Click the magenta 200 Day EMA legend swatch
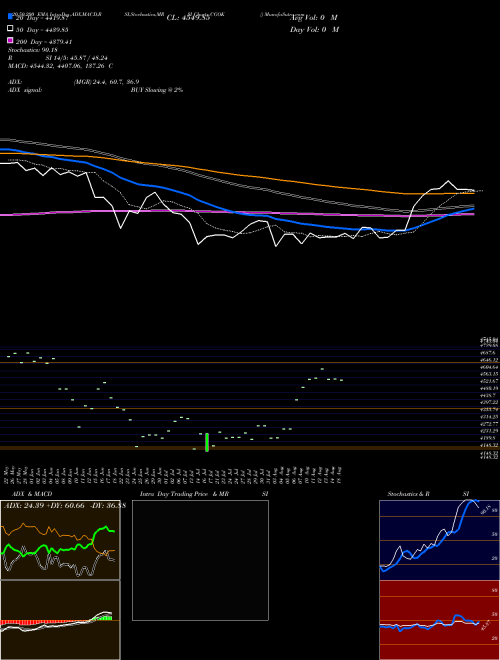Image resolution: width=500 pixels, height=660 pixels. coord(10,41)
